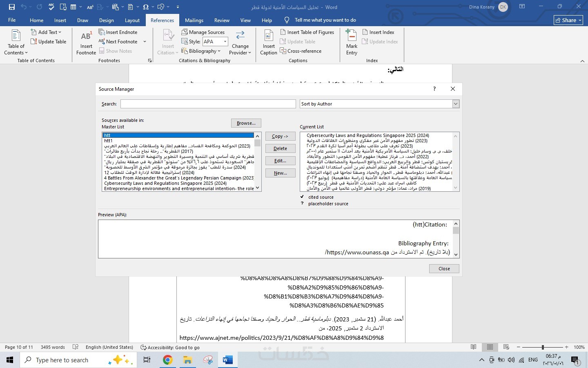Click Insert Index in Index group

point(378,32)
